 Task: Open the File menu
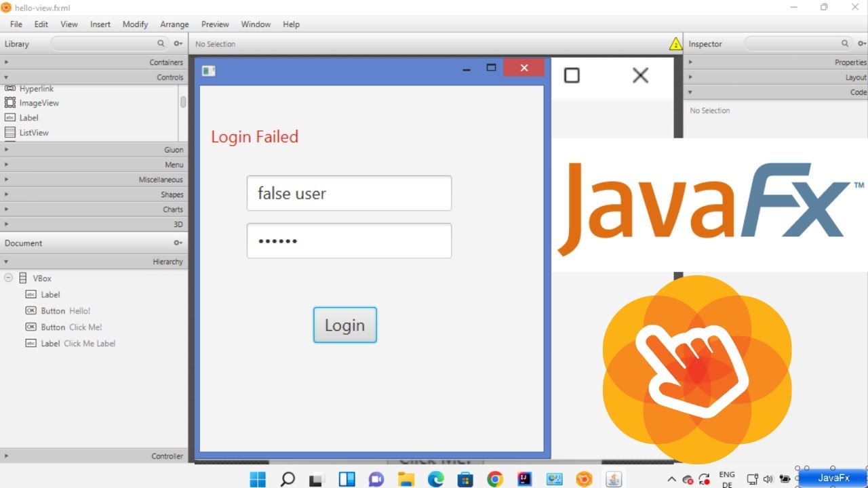pyautogui.click(x=16, y=24)
